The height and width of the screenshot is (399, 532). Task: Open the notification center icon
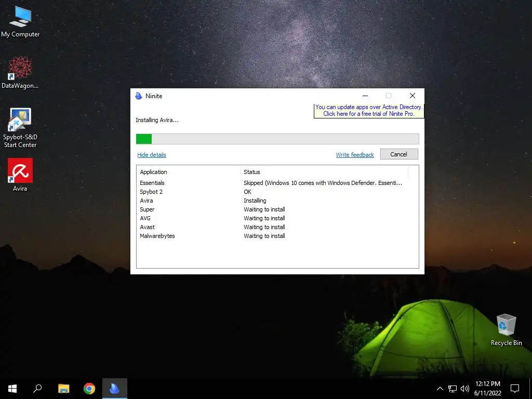[515, 389]
